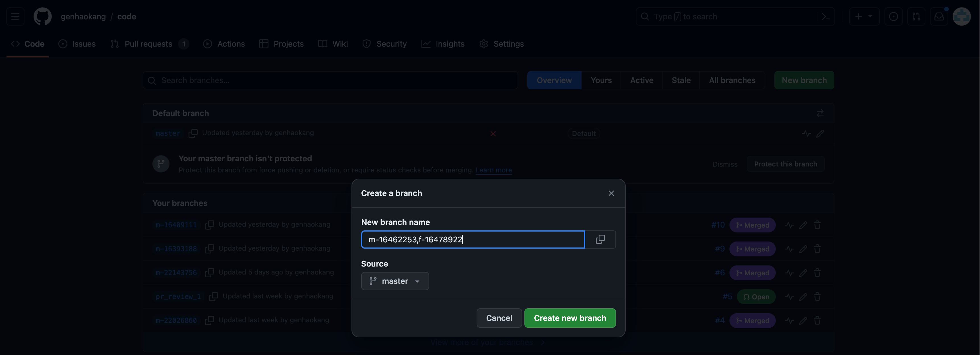
Task: Rename the pr_review_1 branch
Action: [x=803, y=297]
